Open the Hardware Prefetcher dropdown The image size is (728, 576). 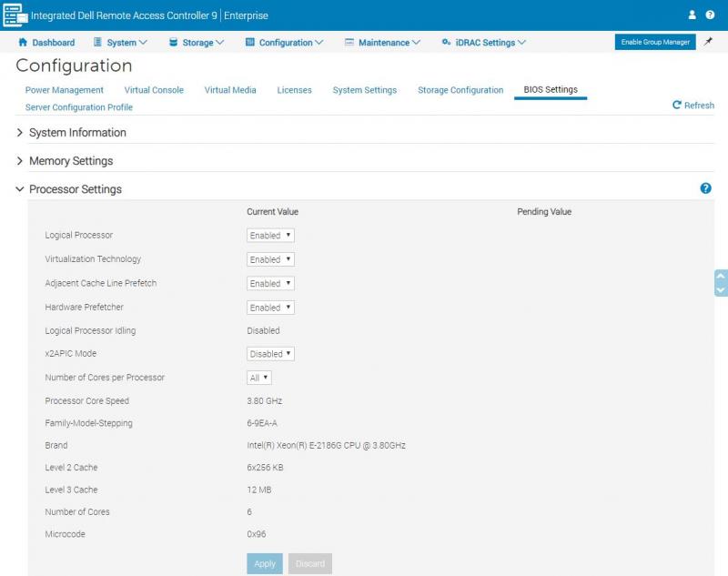pos(270,308)
